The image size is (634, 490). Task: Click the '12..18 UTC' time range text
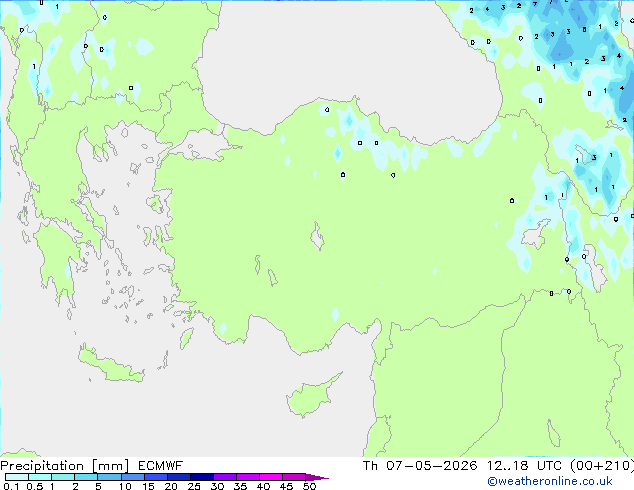[524, 466]
